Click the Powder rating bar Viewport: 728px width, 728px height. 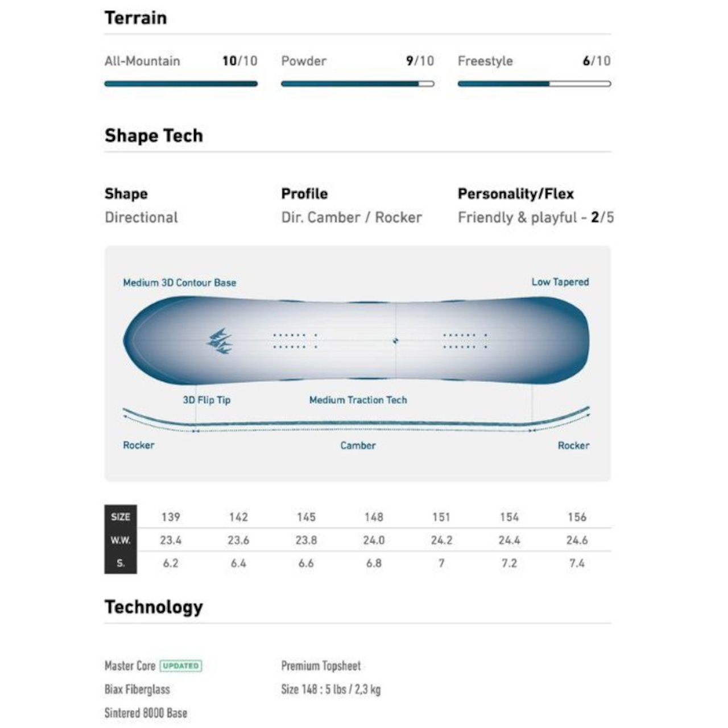(x=357, y=84)
